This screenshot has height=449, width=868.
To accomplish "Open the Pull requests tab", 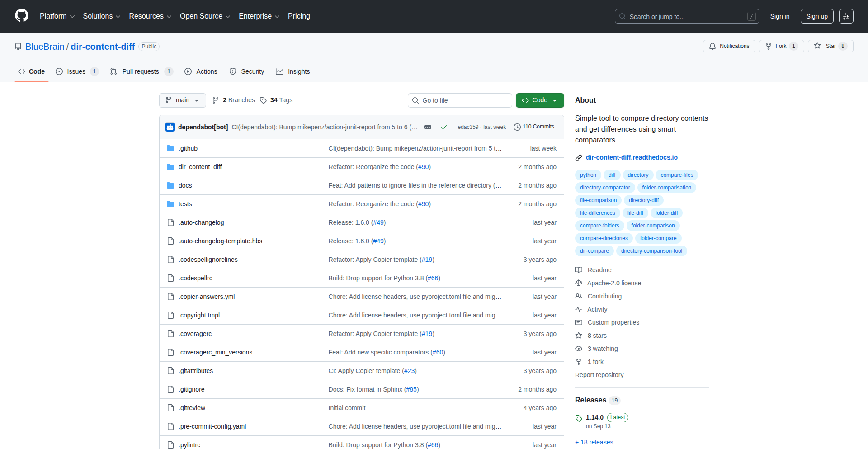I will click(140, 71).
